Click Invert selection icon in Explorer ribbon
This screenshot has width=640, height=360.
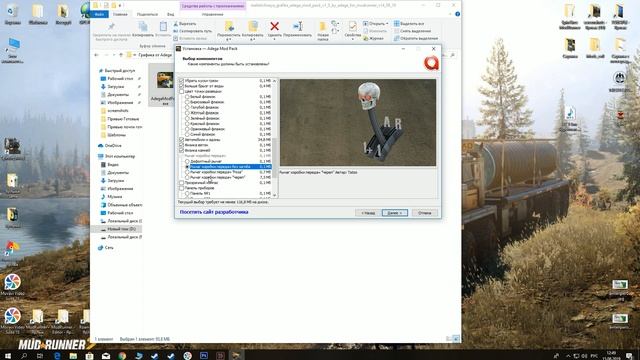tap(396, 38)
